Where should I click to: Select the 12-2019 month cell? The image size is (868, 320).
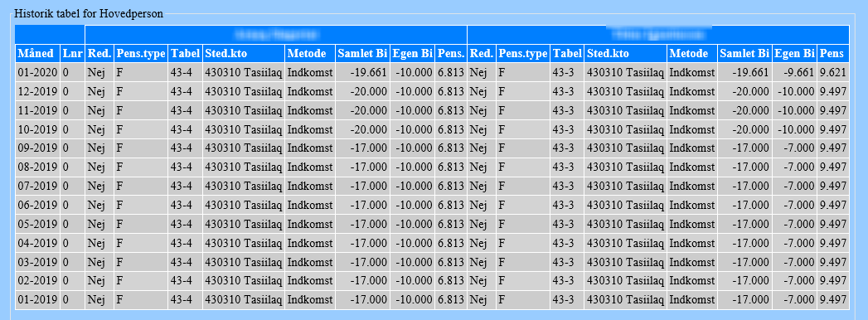37,91
